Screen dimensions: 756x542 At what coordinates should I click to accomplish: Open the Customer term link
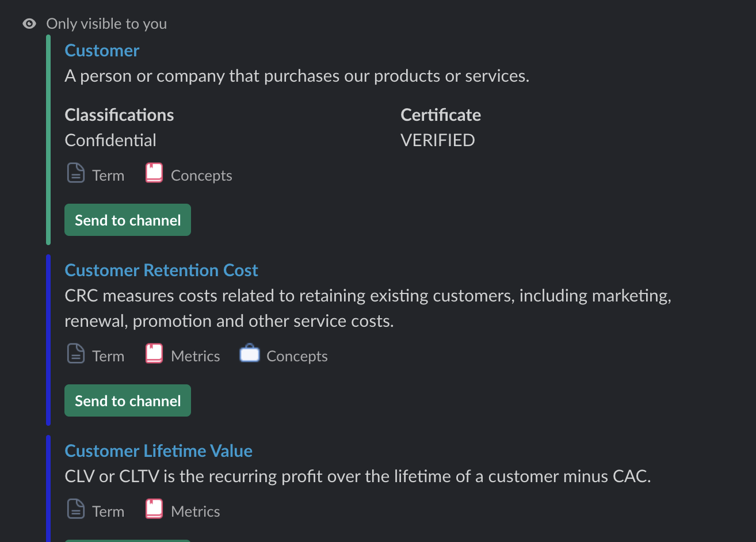102,51
